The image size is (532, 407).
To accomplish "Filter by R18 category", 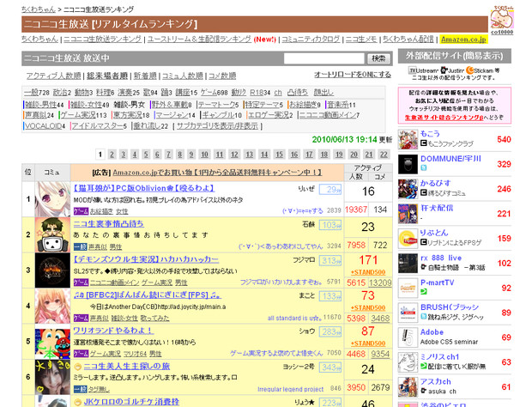I will [257, 93].
